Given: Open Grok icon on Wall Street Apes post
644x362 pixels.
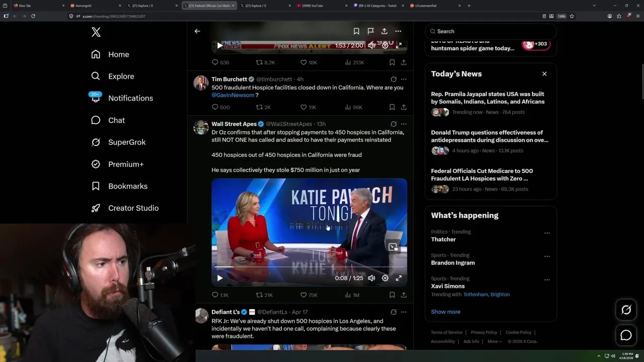Looking at the screenshot, I should pos(393,124).
